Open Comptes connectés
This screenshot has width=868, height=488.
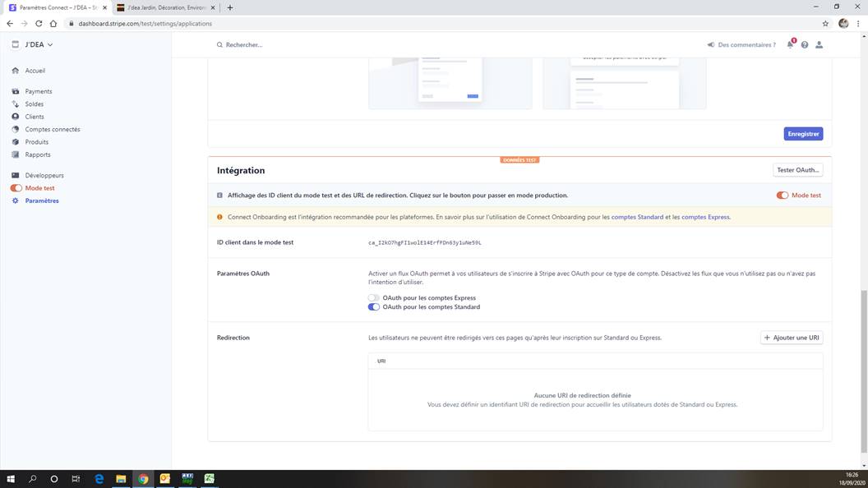(x=52, y=130)
